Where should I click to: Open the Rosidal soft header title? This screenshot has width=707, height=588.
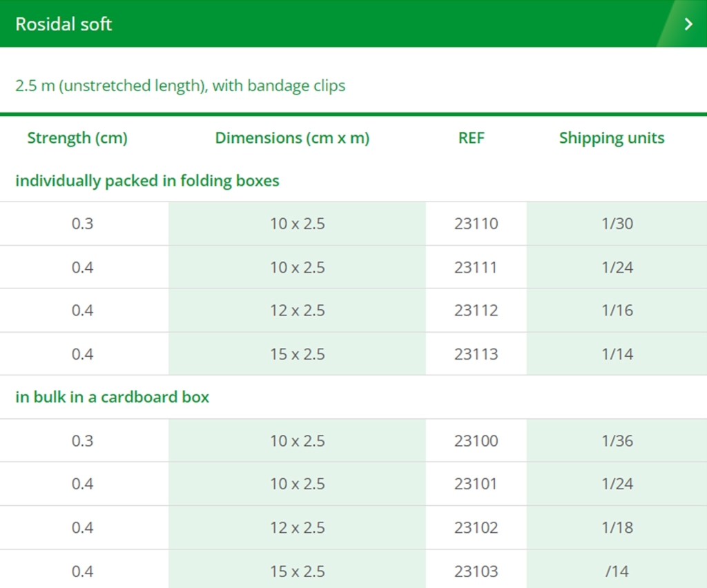pos(64,24)
